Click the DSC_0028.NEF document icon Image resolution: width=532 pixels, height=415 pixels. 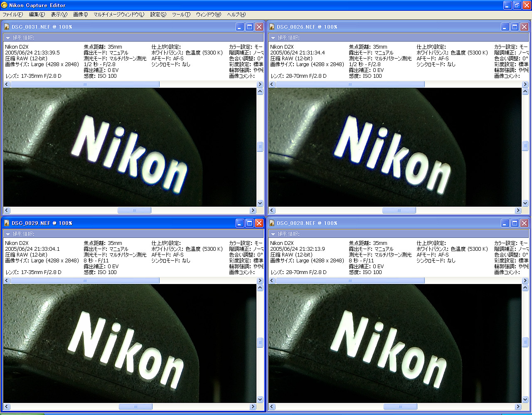[272, 223]
